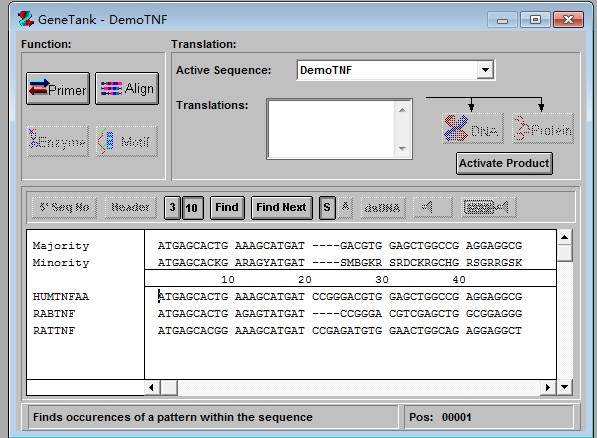This screenshot has height=438, width=597.
Task: Click the dsDNA toolbar button
Action: pyautogui.click(x=383, y=208)
